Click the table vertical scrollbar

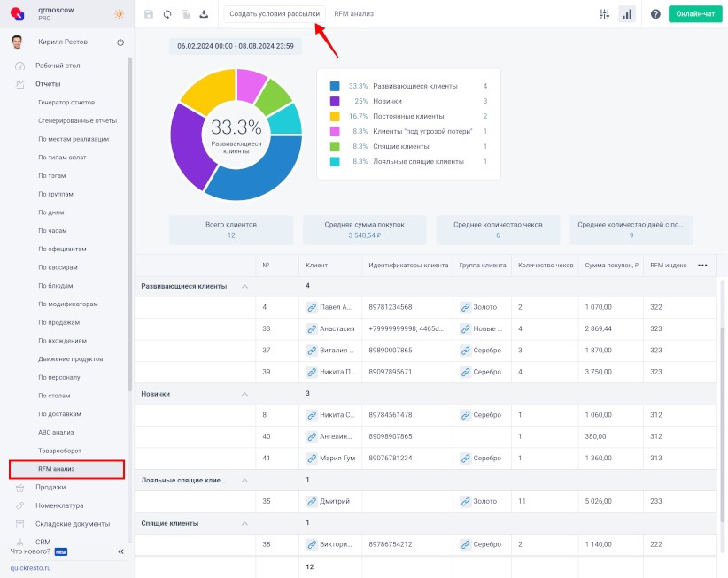pyautogui.click(x=722, y=423)
